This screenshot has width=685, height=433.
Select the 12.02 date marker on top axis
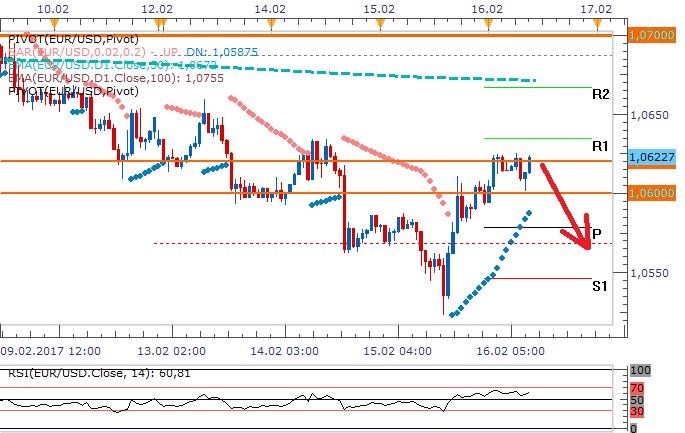point(158,8)
